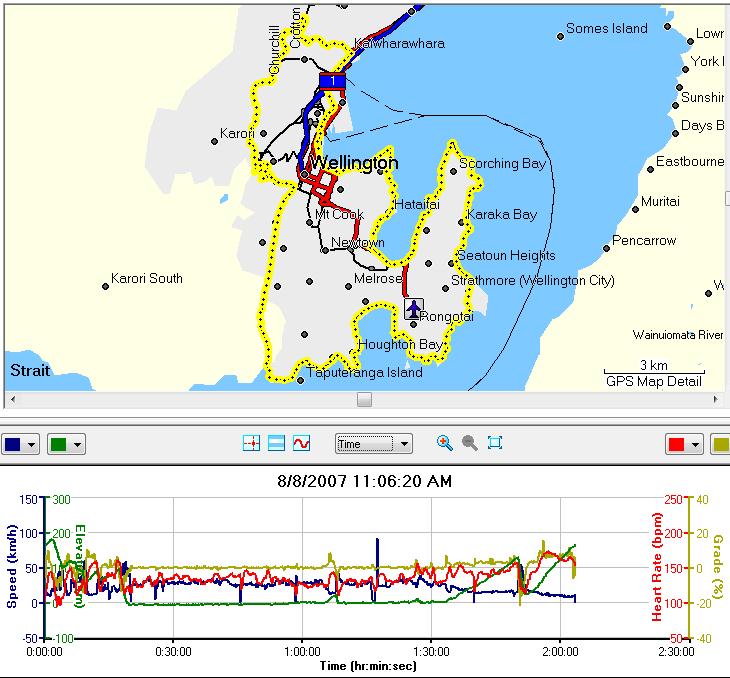Toggle the horizontal bands zone display icon
730x678 pixels.
click(x=277, y=443)
